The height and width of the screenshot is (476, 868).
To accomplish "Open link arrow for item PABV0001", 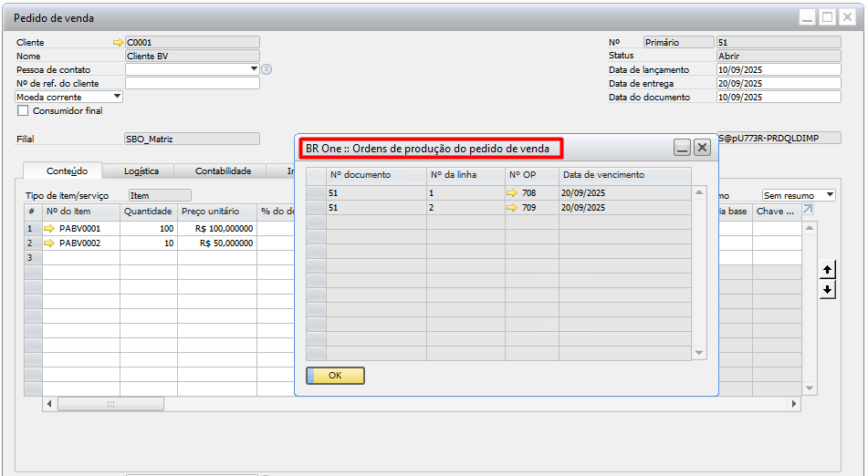I will coord(50,229).
